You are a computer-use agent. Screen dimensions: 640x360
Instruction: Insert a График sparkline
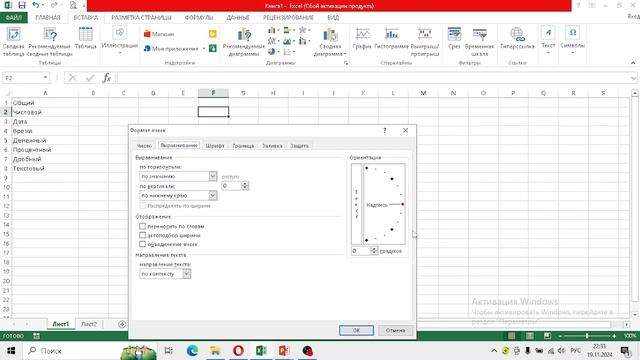coord(362,38)
